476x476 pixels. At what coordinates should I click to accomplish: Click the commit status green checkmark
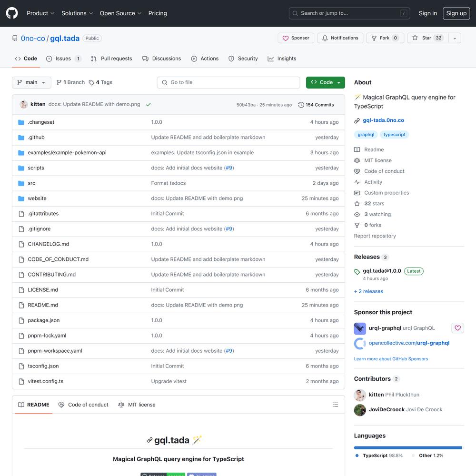pos(148,104)
